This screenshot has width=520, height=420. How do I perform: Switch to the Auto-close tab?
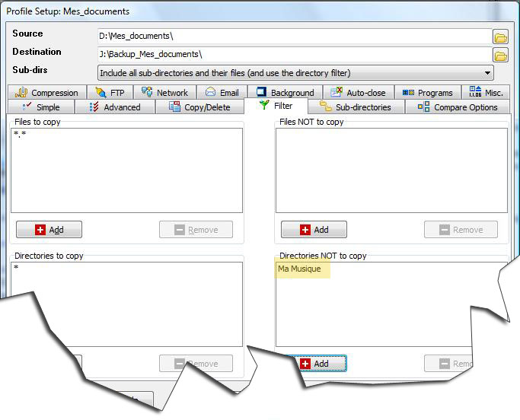coord(358,93)
